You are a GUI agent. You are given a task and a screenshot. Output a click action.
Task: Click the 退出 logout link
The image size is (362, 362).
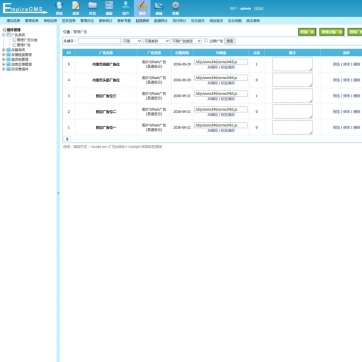coord(259,9)
